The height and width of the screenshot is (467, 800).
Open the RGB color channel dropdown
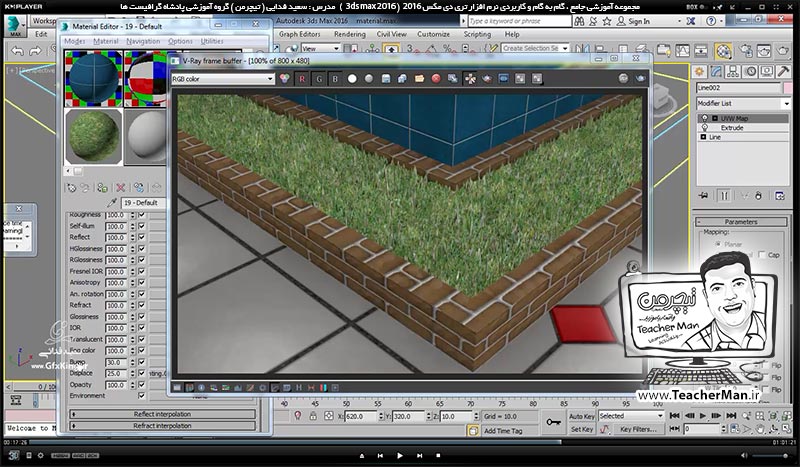223,79
